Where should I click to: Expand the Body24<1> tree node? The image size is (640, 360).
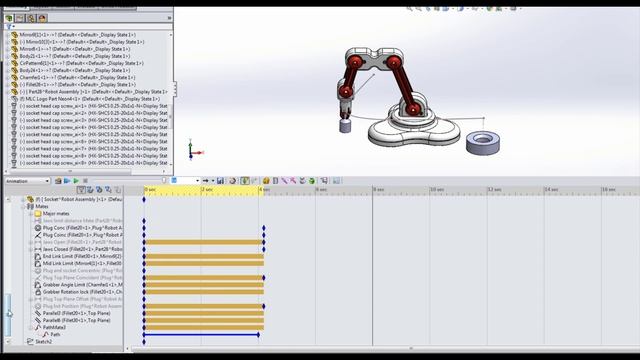point(7,70)
